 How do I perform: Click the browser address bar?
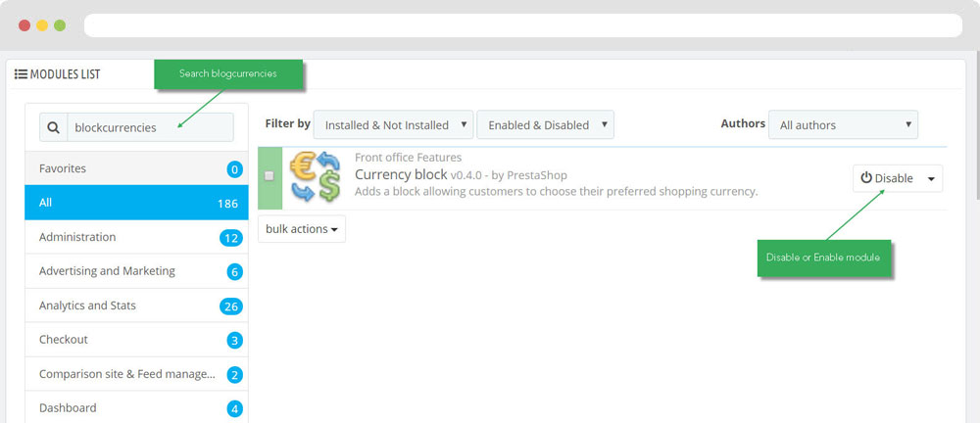pyautogui.click(x=519, y=25)
